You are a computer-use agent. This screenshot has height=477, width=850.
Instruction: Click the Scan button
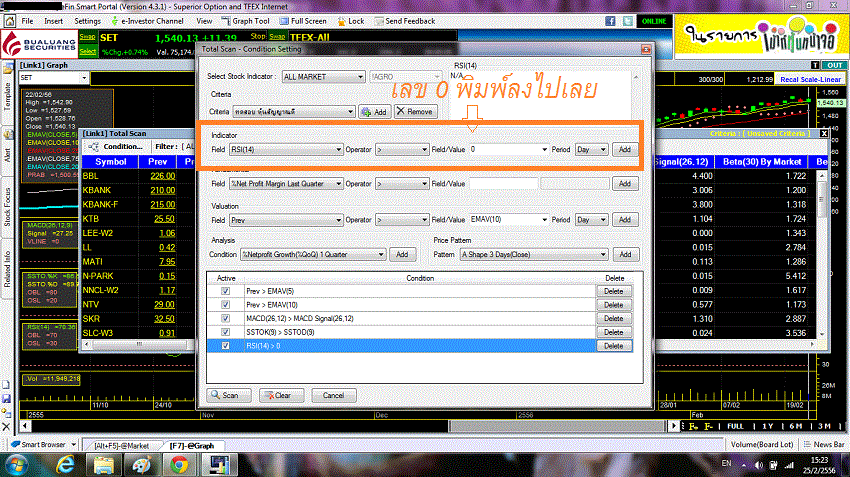(229, 395)
